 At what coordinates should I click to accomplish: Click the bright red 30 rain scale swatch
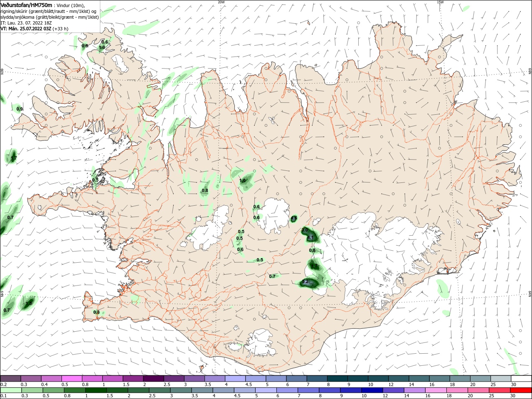[521, 390]
